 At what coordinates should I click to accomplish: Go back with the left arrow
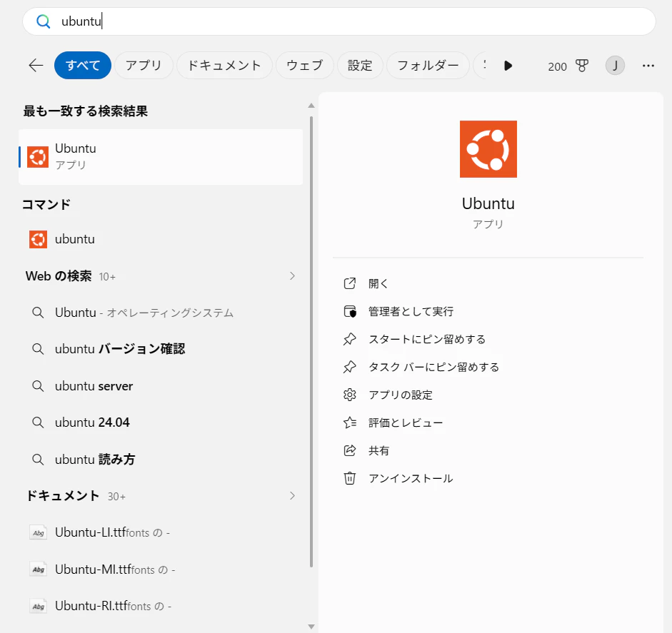[x=36, y=66]
